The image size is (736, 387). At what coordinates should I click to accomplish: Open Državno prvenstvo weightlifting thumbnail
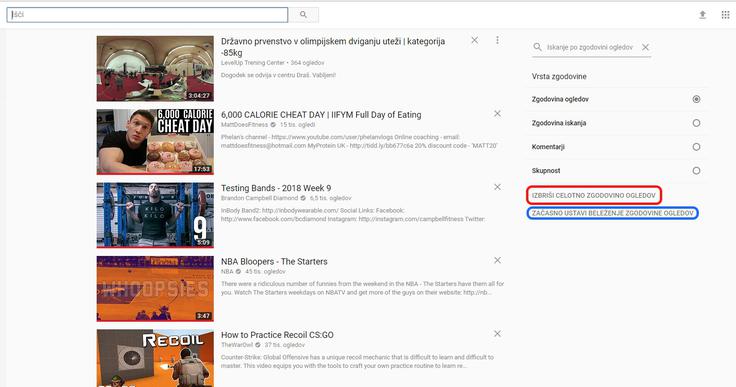coord(155,69)
